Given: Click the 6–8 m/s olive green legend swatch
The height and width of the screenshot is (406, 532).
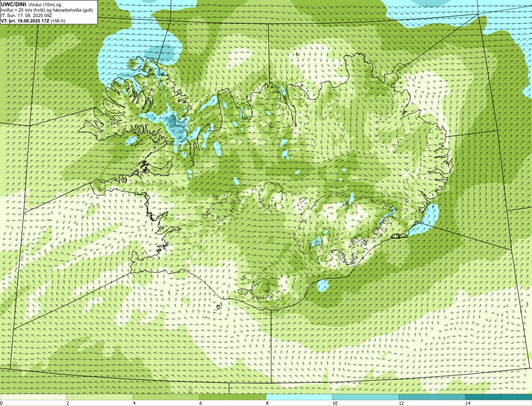Looking at the screenshot, I should tap(233, 397).
